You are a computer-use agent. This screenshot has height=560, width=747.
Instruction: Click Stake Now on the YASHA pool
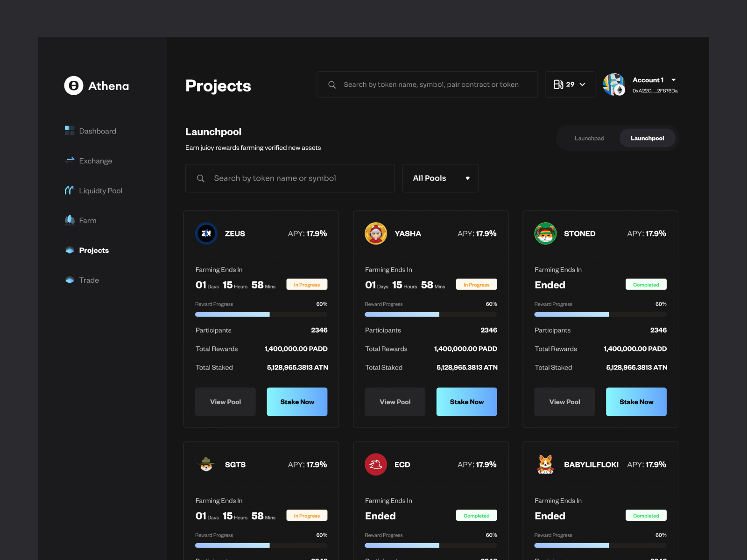coord(466,401)
